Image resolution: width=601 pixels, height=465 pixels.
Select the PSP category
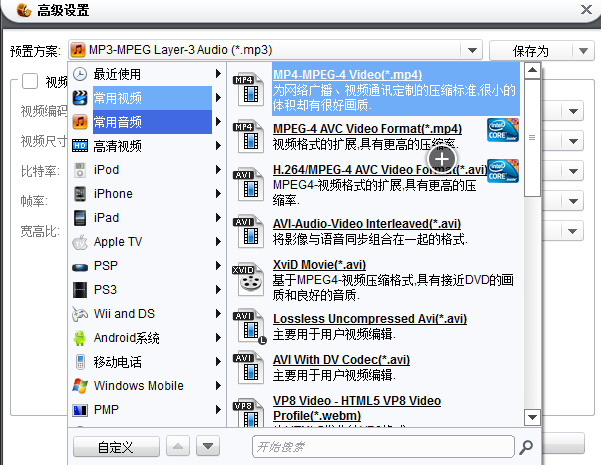147,266
